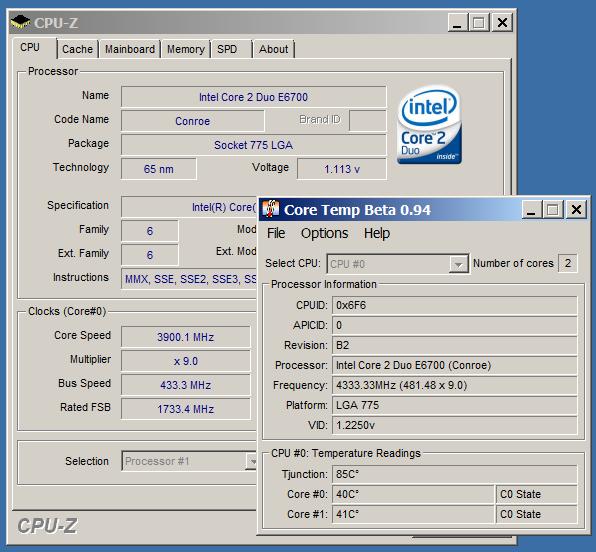This screenshot has height=552, width=596.
Task: Maximize the Core Temp window
Action: 553,209
